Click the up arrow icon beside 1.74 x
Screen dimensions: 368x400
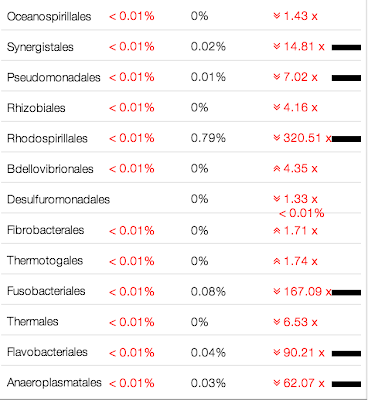pyautogui.click(x=276, y=261)
